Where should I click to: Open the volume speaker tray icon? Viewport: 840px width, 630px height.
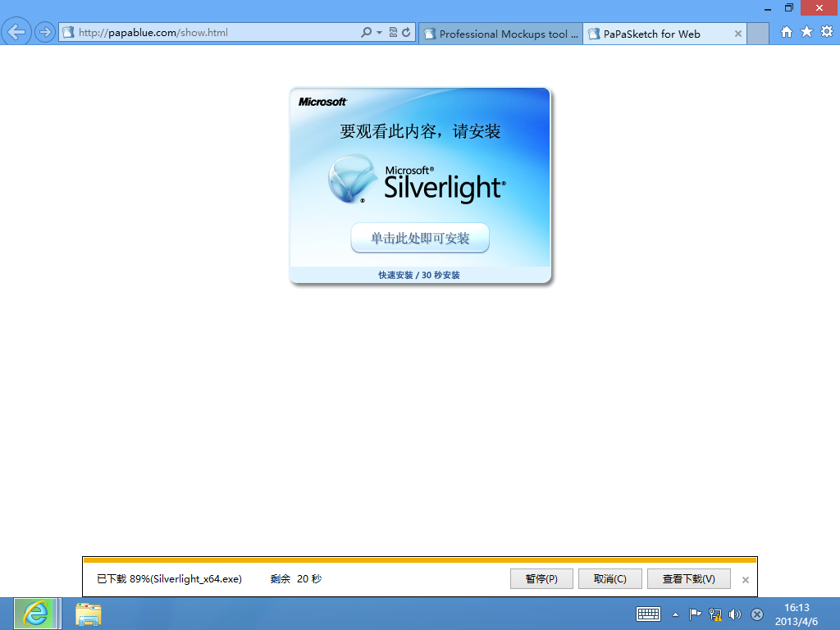735,614
